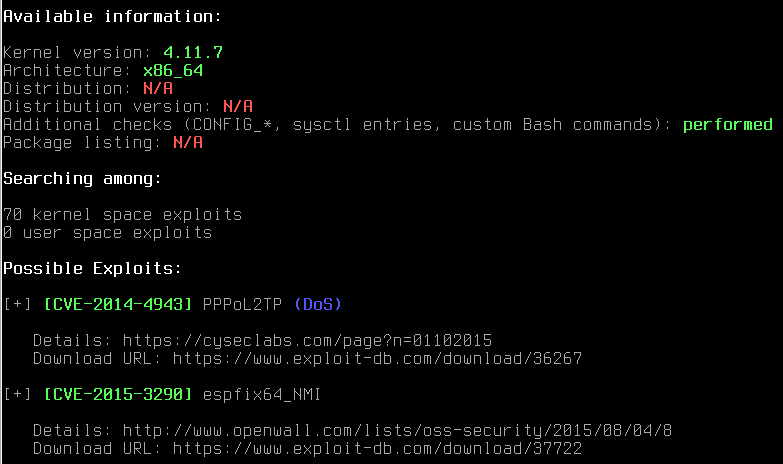Screen dimensions: 783x464
Task: Select the CVE-2015-3290 identifier
Action: coord(118,394)
